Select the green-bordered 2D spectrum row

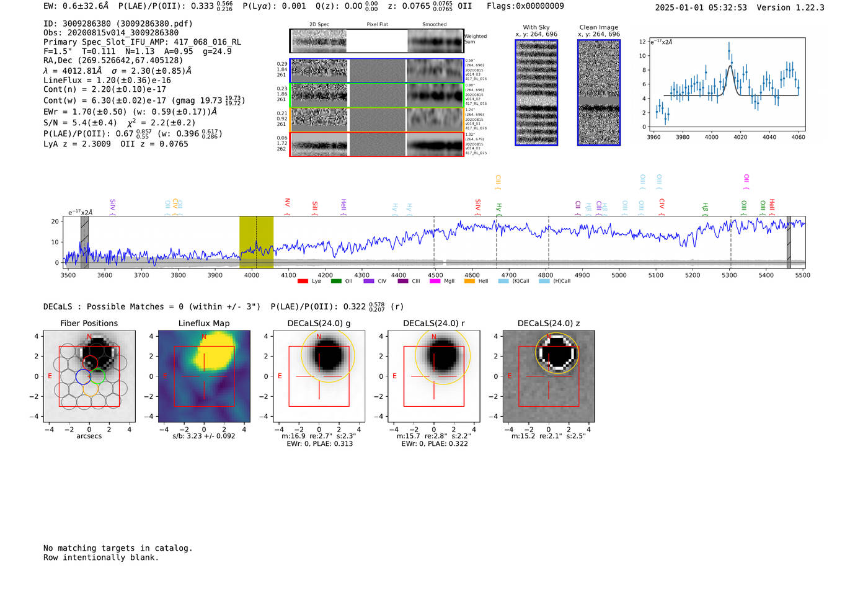(x=376, y=95)
